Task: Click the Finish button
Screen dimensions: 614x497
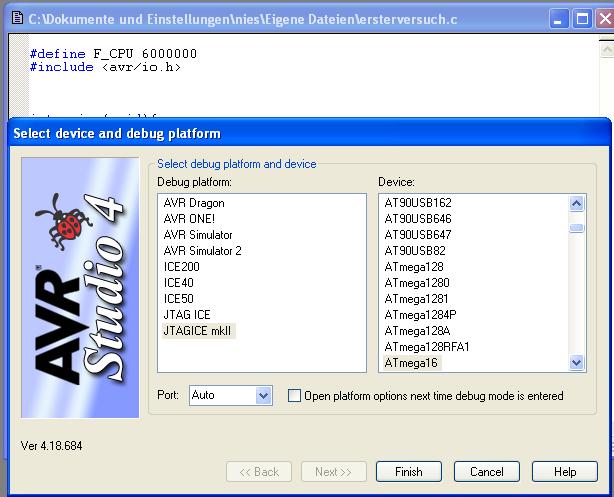Action: [409, 472]
